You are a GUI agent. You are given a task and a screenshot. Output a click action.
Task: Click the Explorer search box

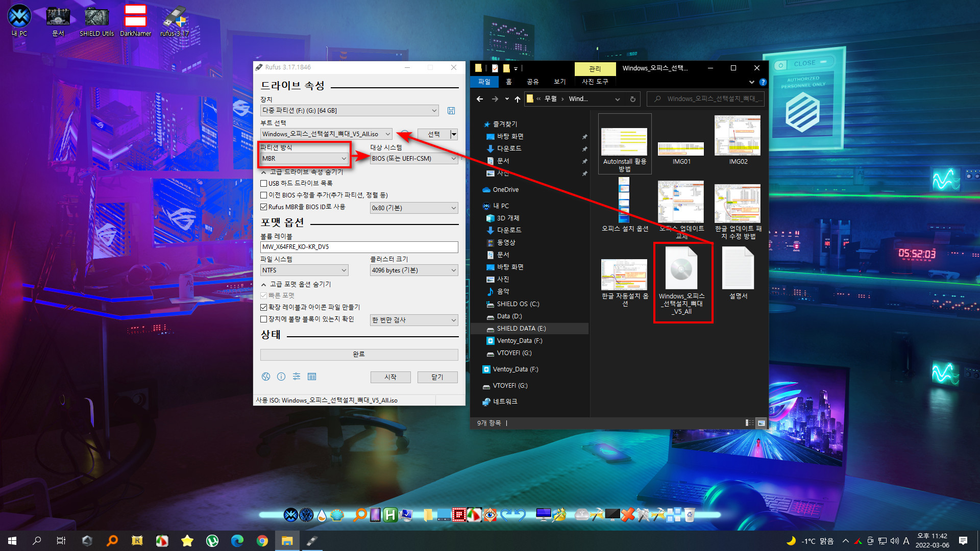706,99
